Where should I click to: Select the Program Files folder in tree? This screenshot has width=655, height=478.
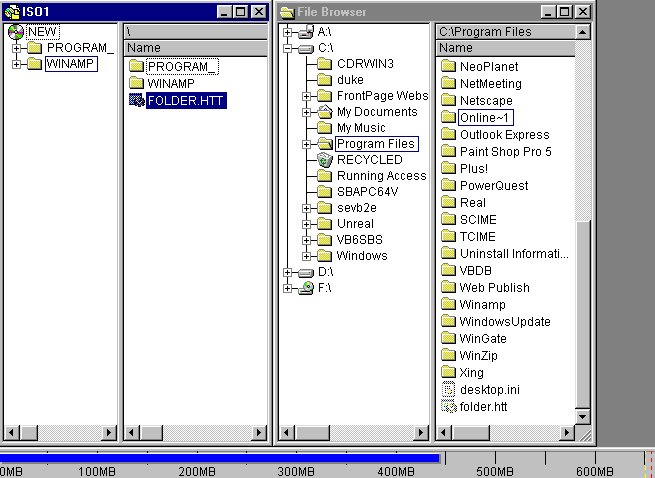[375, 144]
